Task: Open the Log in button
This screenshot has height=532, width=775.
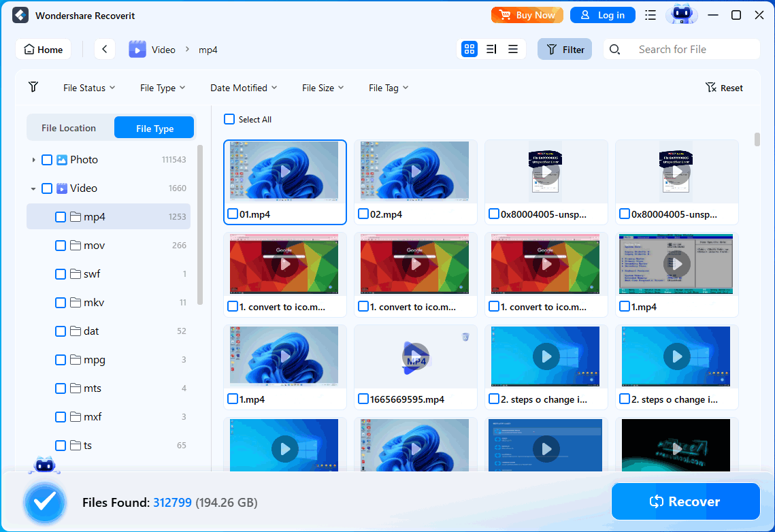Action: click(602, 16)
